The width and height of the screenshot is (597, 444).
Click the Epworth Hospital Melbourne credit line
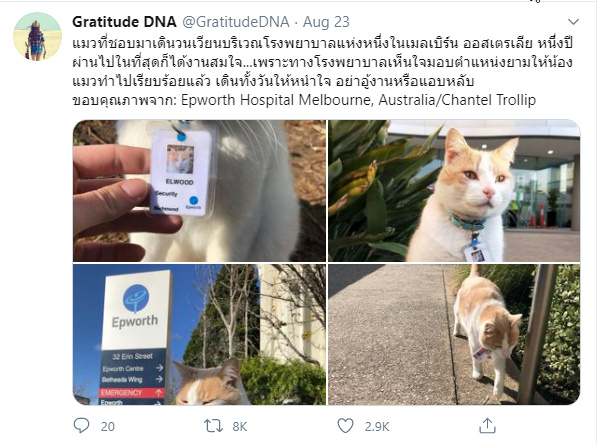coord(304,100)
